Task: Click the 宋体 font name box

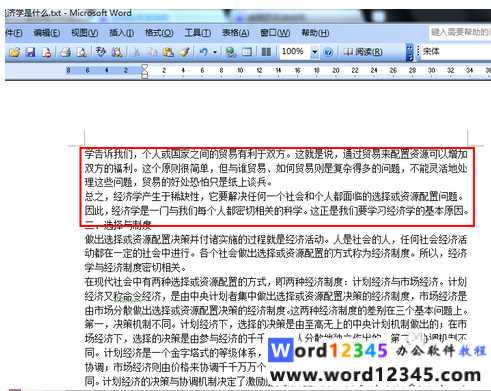Action: click(455, 52)
